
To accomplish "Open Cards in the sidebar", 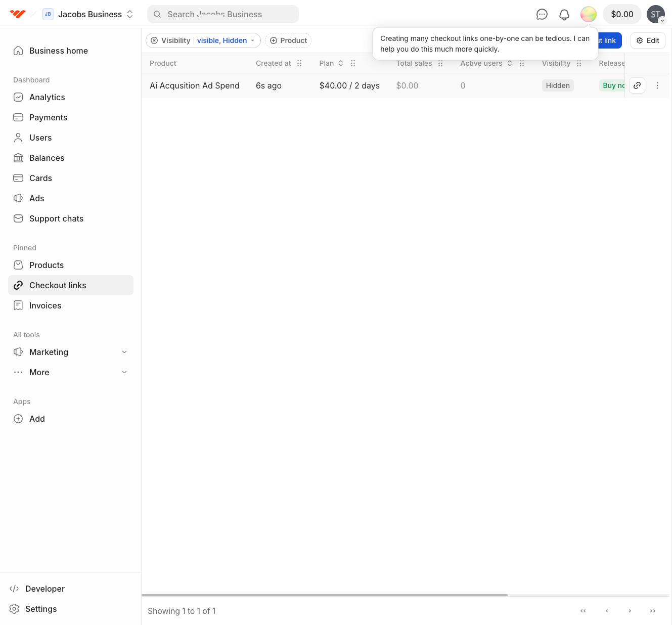I will (71, 178).
